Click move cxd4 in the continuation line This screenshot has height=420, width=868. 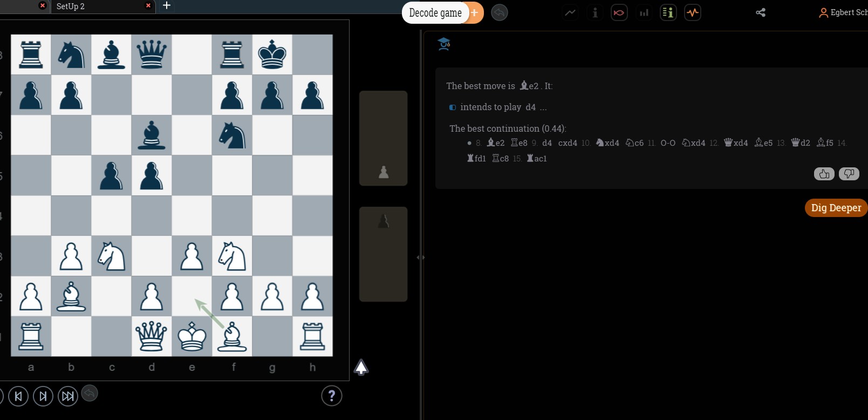[x=568, y=143]
